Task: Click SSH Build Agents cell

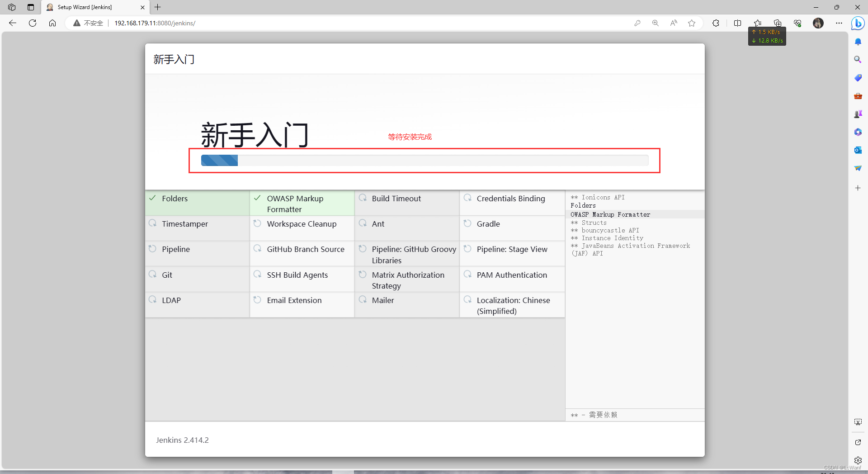Action: point(302,279)
